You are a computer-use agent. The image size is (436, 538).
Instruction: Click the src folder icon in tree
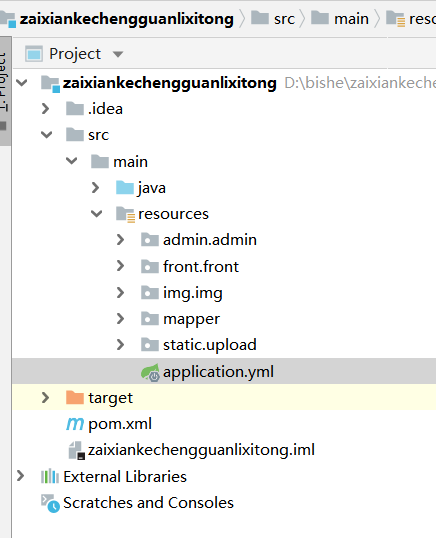[x=75, y=134]
